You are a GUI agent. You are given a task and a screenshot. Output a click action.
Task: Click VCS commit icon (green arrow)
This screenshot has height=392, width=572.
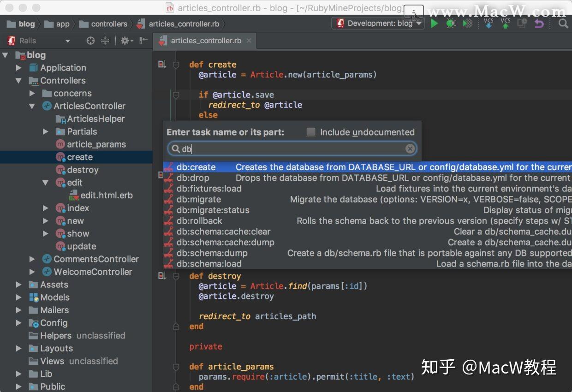point(506,24)
